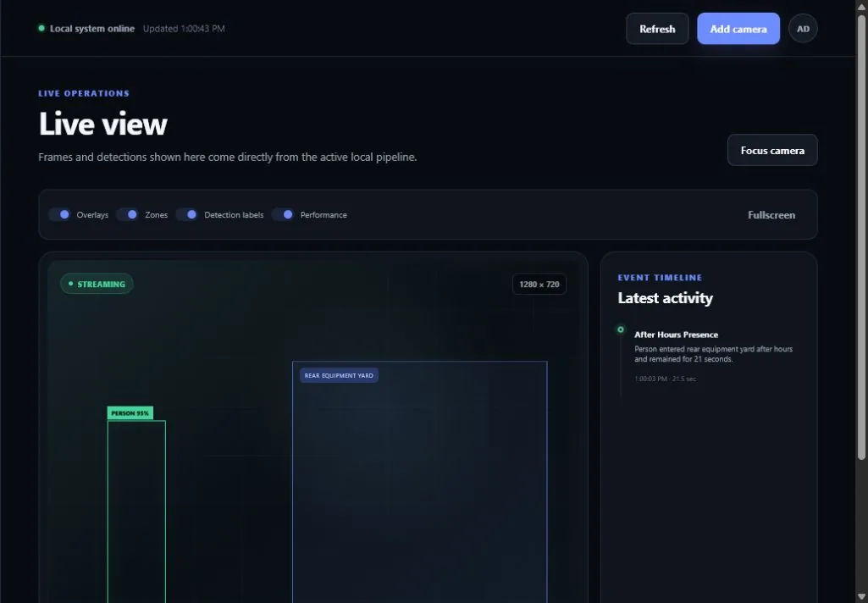
Task: Disable the Zones toggle
Action: pos(128,214)
